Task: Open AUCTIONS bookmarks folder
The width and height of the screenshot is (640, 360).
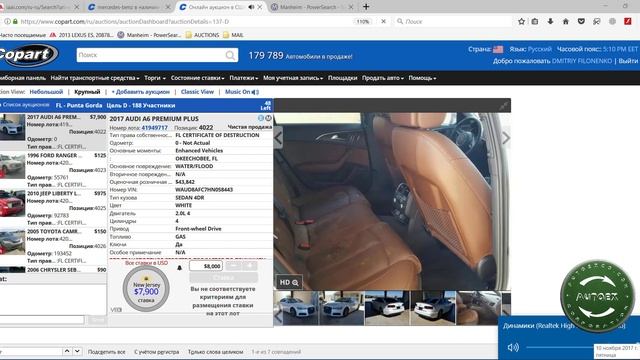Action: [x=202, y=35]
